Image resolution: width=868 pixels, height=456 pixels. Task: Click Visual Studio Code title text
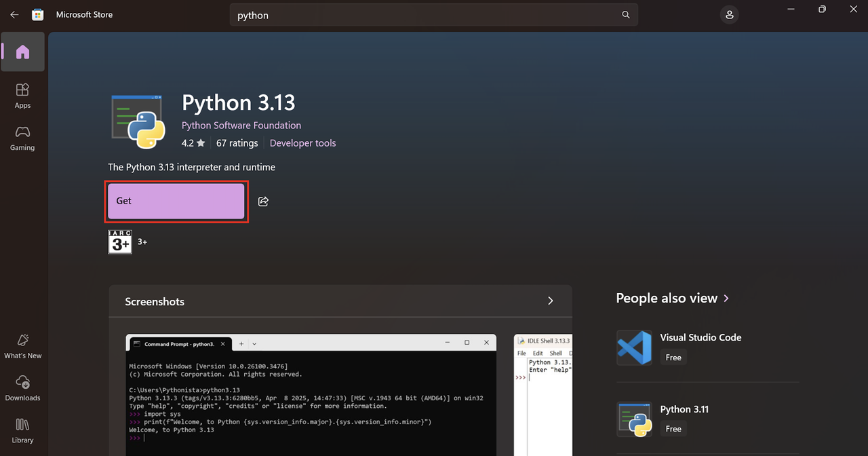coord(701,337)
